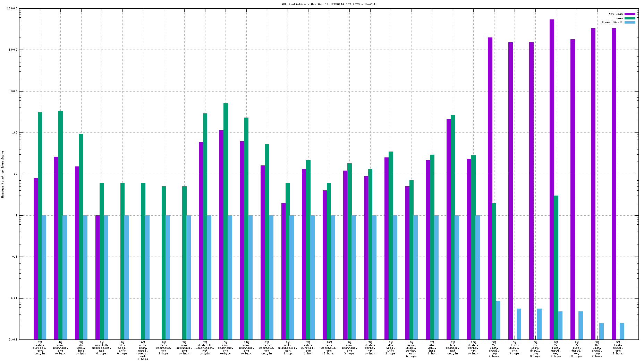Viewport: 644px width, 362px height.
Task: Click the green Spam legend swatch
Action: (630, 18)
